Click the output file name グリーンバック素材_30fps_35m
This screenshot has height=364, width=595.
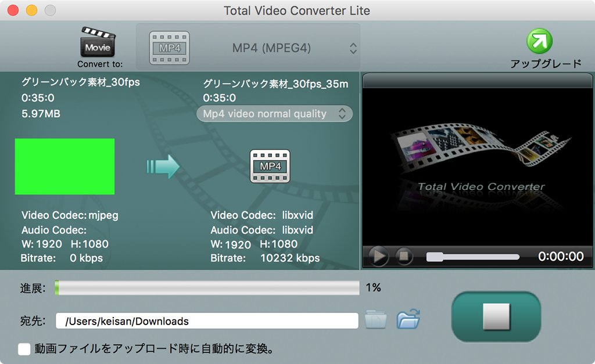tap(275, 84)
